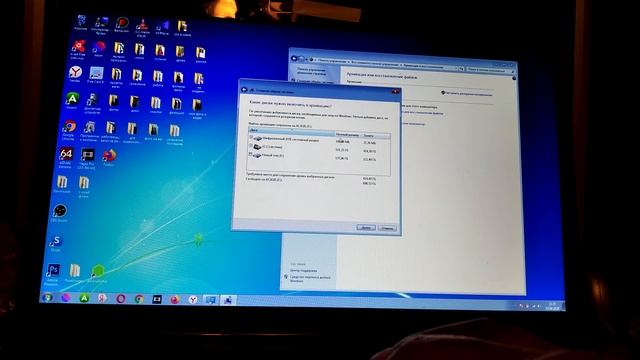This screenshot has width=640, height=360.
Task: Click the Далее (Next) button
Action: tap(366, 227)
